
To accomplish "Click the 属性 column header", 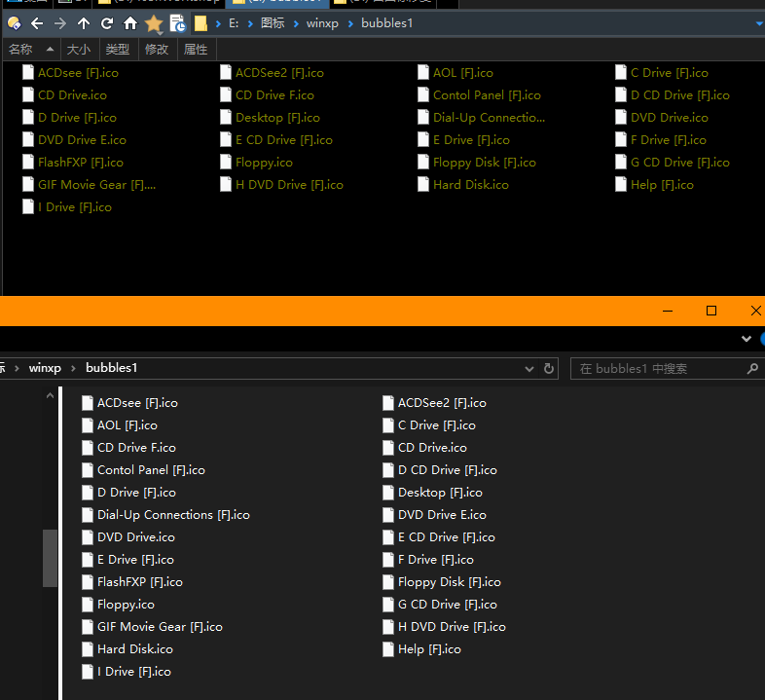I will pyautogui.click(x=196, y=49).
